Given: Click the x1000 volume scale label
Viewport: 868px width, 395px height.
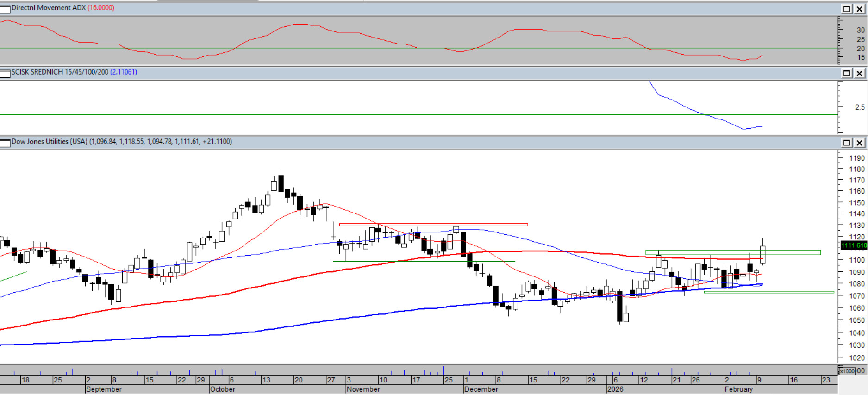Looking at the screenshot, I should (x=847, y=371).
